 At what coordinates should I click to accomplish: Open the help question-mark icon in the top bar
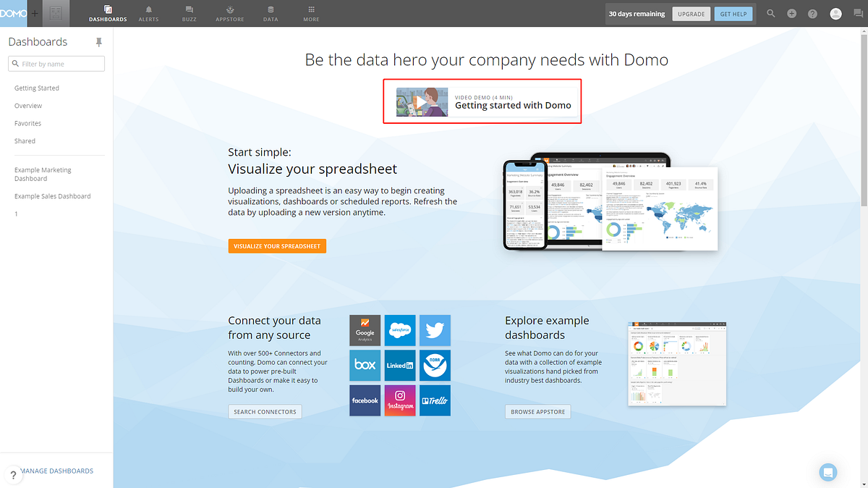813,13
